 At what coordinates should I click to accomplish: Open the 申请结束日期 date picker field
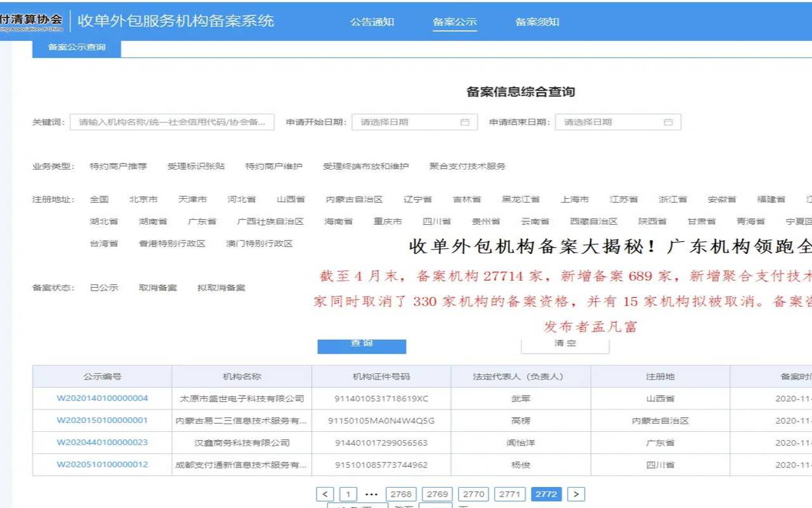pyautogui.click(x=618, y=122)
